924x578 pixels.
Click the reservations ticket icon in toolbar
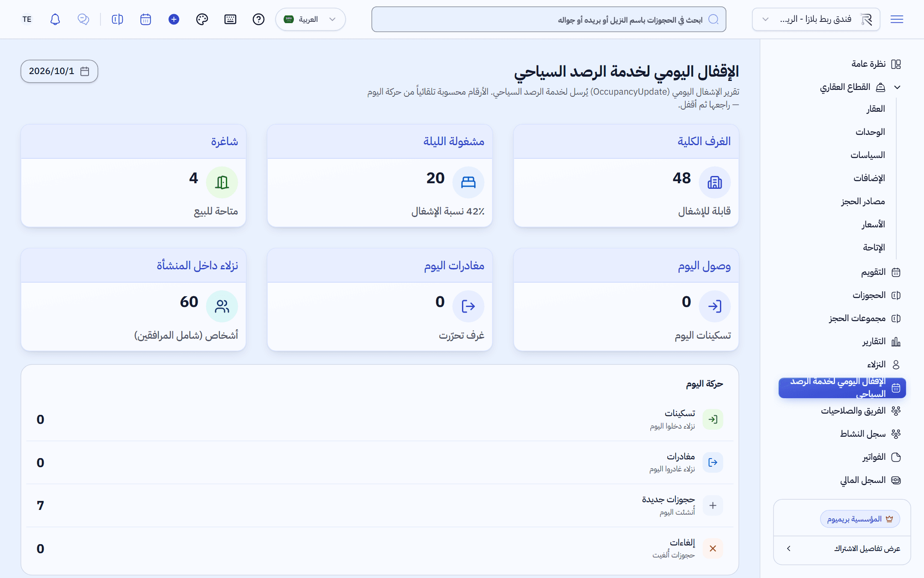(x=117, y=19)
